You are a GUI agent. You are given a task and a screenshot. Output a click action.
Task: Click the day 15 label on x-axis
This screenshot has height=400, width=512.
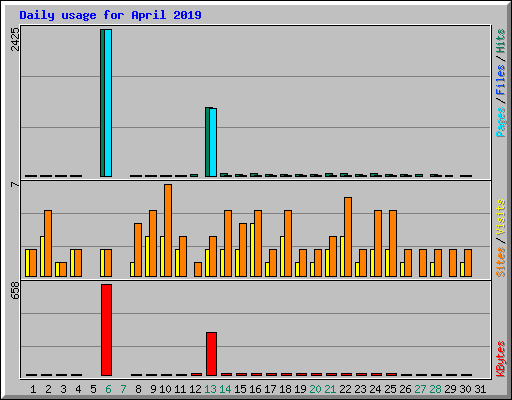click(240, 389)
